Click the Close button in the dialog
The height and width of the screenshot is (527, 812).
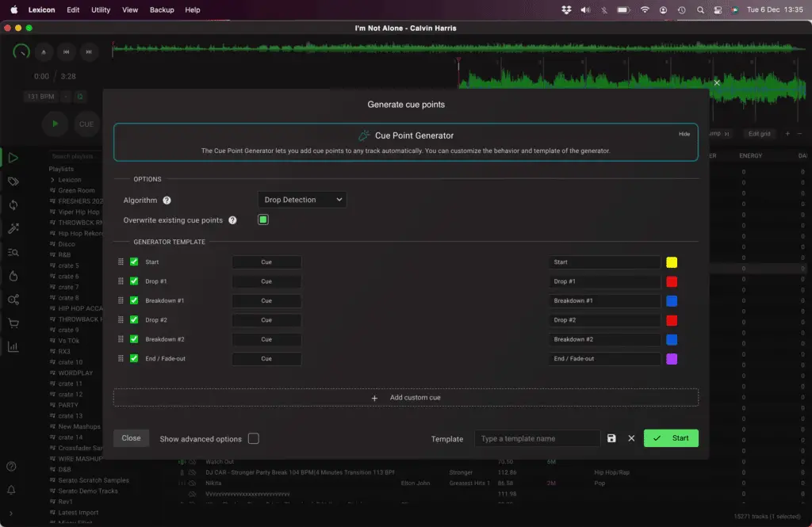(131, 438)
